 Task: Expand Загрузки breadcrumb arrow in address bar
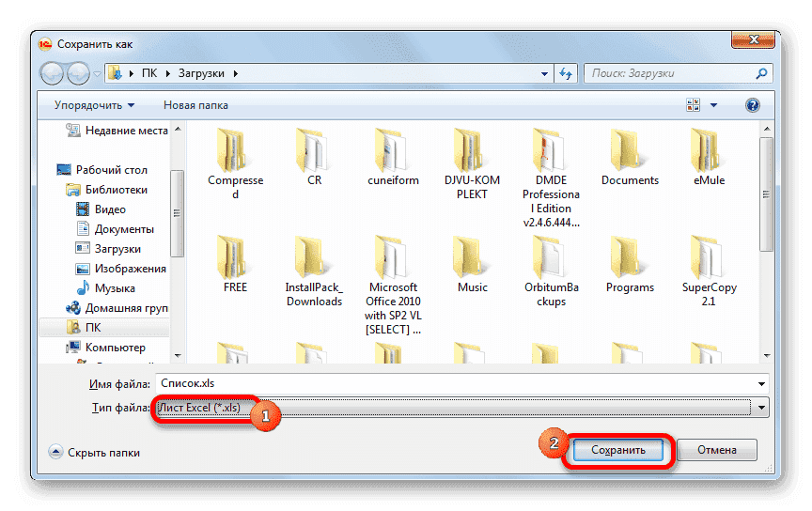(x=236, y=73)
